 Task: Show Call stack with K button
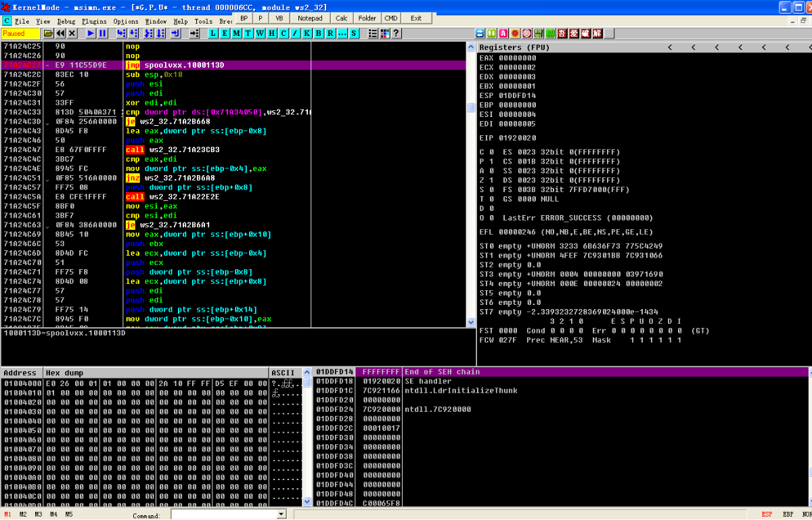[x=307, y=33]
